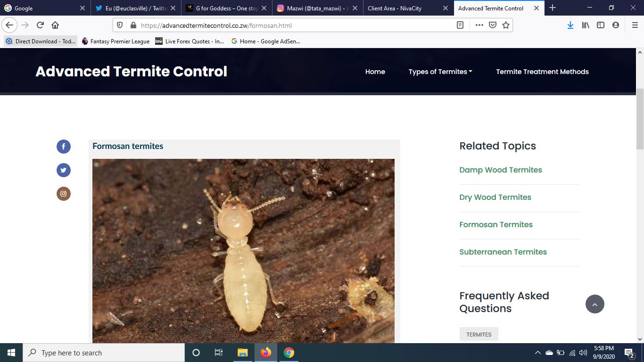Click the Windows taskbar search box
Image resolution: width=644 pixels, height=362 pixels.
coord(104,353)
